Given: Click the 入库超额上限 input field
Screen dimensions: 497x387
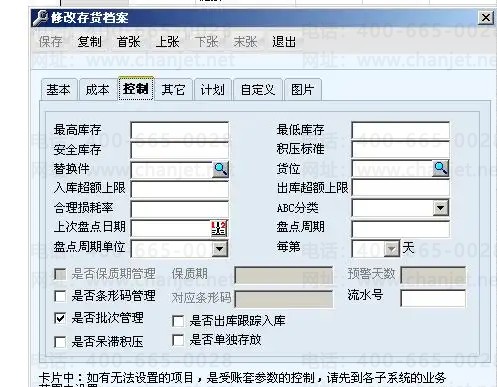Looking at the screenshot, I should click(x=180, y=189).
